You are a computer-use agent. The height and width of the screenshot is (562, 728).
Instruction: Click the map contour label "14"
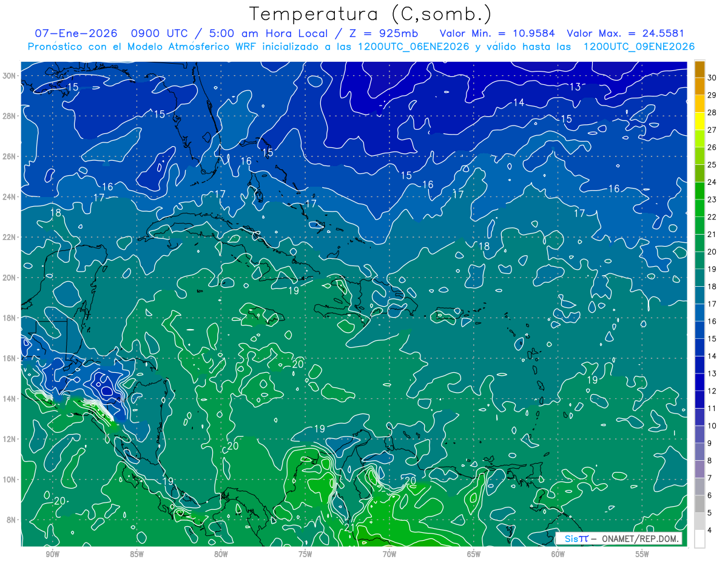pos(519,103)
